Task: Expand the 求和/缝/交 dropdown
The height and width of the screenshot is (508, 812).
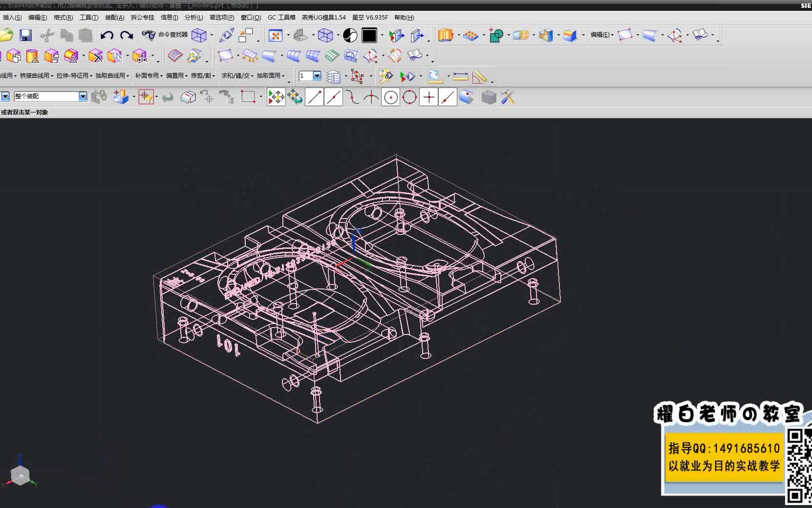Action: (237, 76)
